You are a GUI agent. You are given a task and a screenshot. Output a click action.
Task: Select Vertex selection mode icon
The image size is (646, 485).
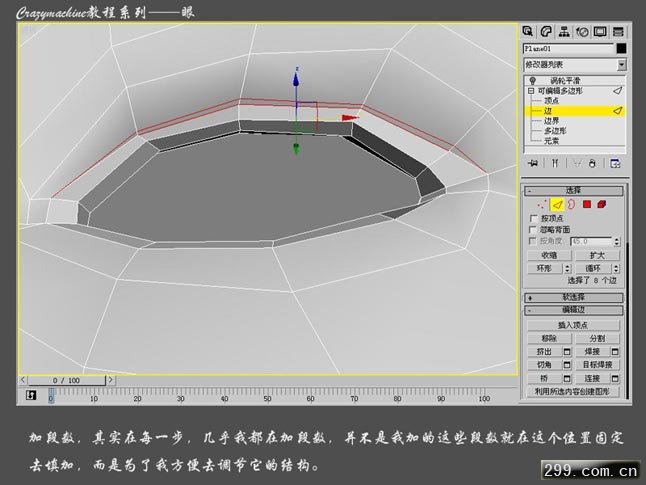(542, 204)
